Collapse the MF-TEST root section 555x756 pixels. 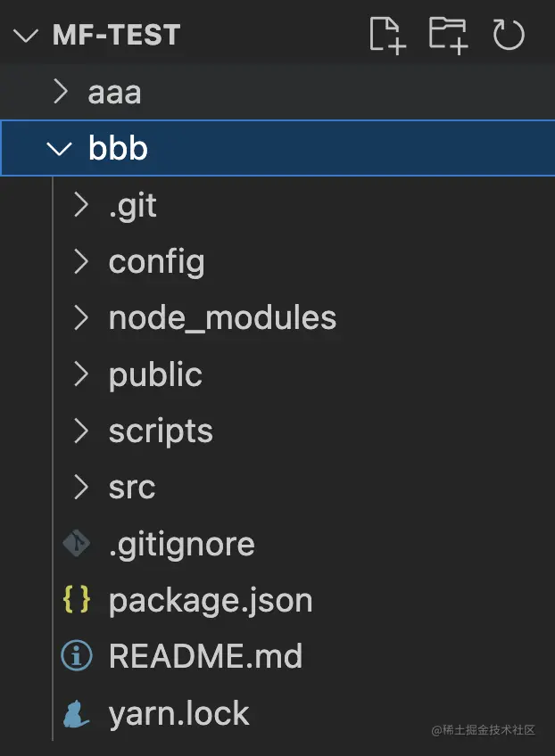click(26, 35)
